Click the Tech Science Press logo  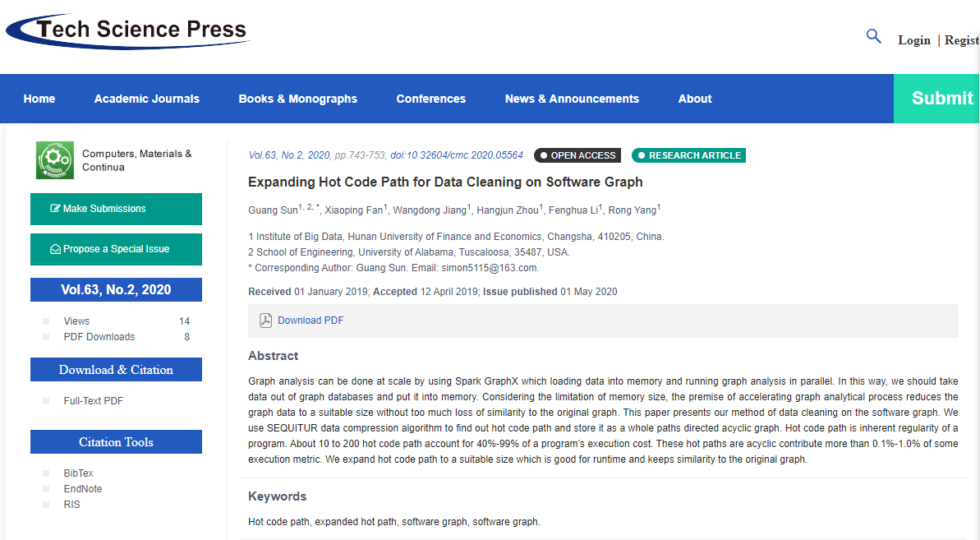(128, 30)
